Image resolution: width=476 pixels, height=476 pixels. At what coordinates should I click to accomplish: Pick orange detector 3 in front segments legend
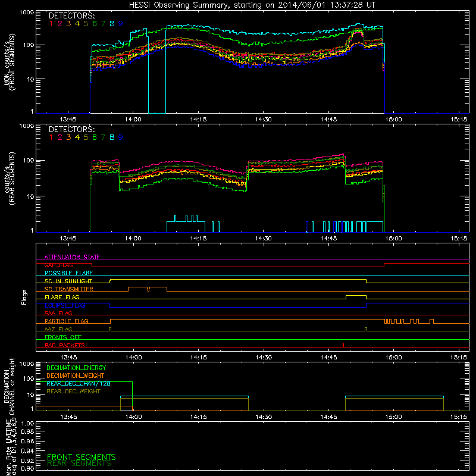point(68,24)
